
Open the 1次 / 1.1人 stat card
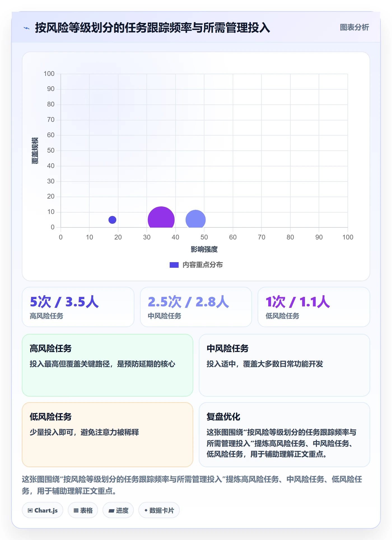(314, 307)
